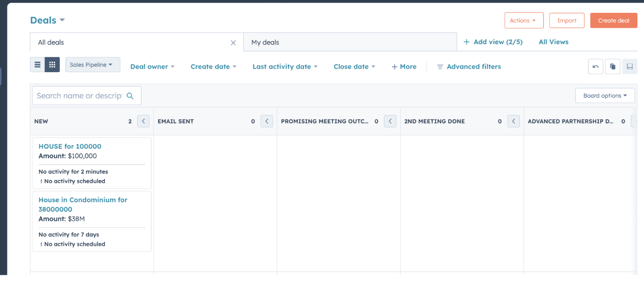Switch to list view layout
Viewport: 644px width, 291px height.
coord(37,65)
